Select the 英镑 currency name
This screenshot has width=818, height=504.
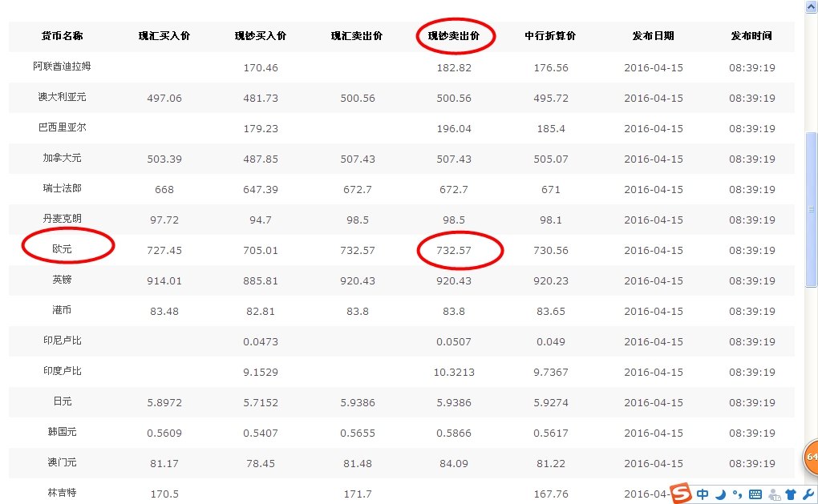[62, 280]
